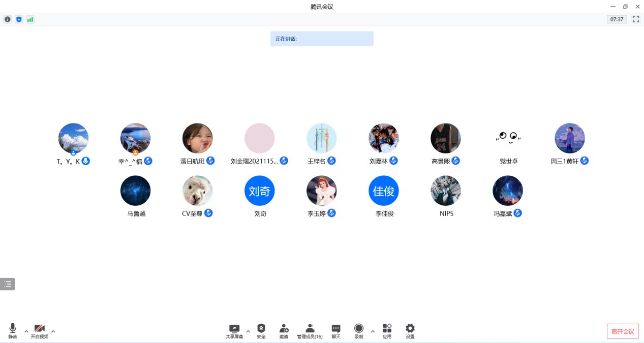This screenshot has height=343, width=644.
Task: Click the mic icon beside 刘金瑞2021115...
Action: pyautogui.click(x=284, y=161)
